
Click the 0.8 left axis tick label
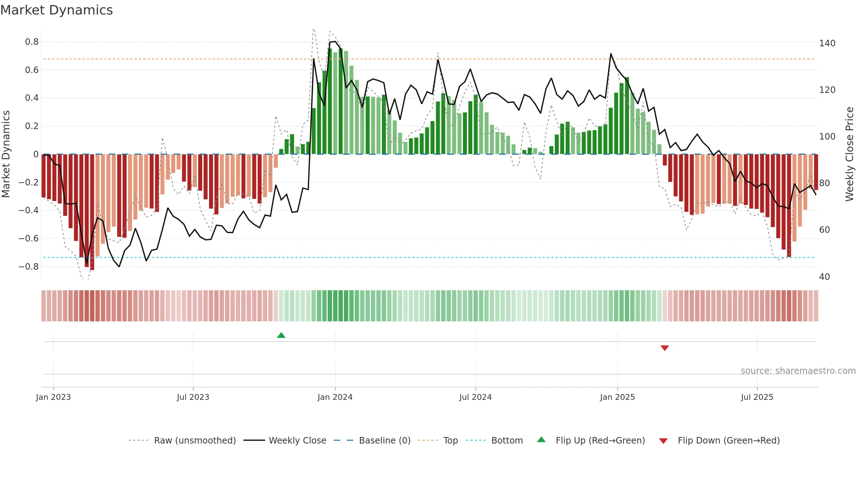coord(32,42)
